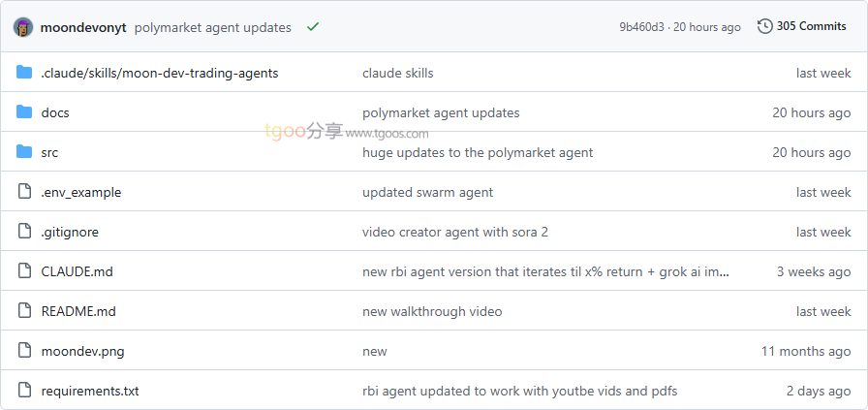Open commit hash 9b460d3

641,27
